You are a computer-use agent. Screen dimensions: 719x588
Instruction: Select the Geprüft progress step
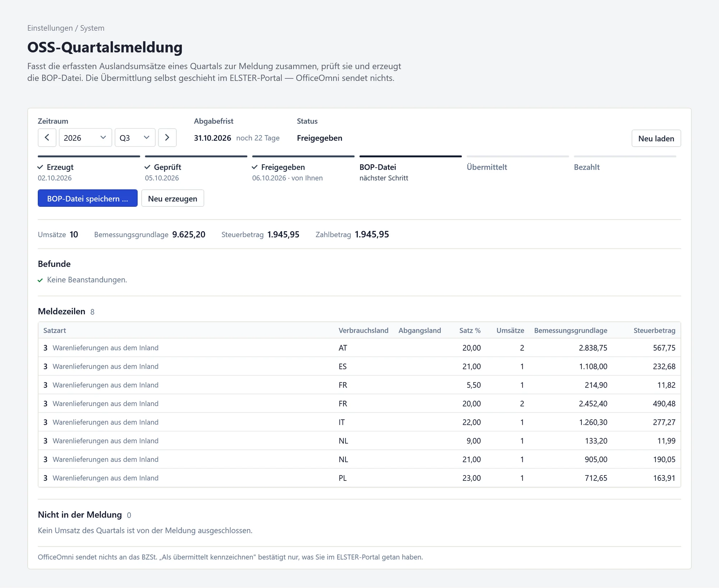click(x=196, y=169)
